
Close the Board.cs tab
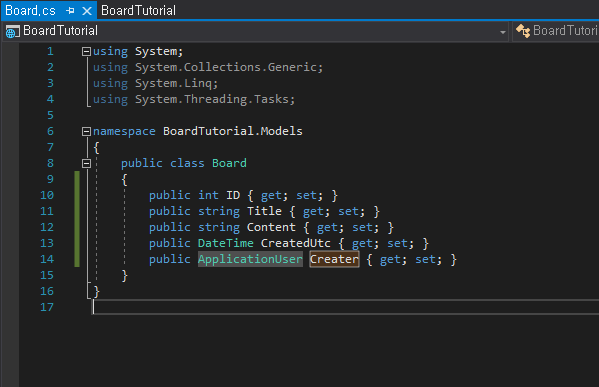coord(87,11)
